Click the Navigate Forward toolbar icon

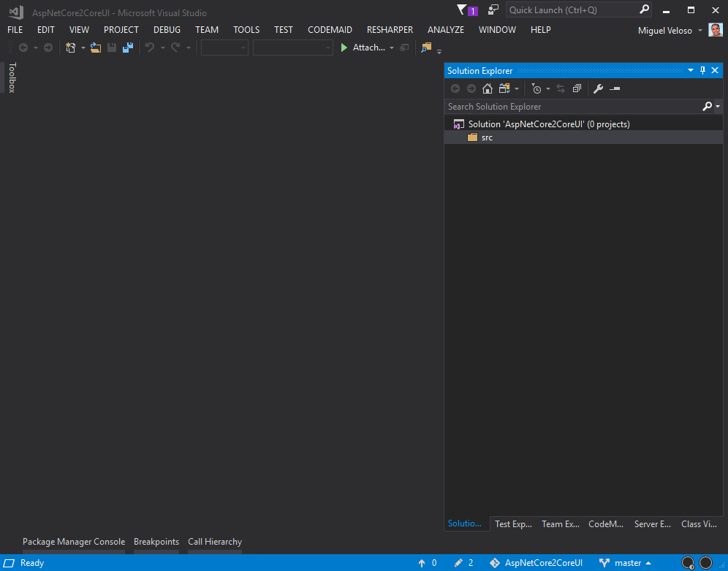click(x=48, y=48)
